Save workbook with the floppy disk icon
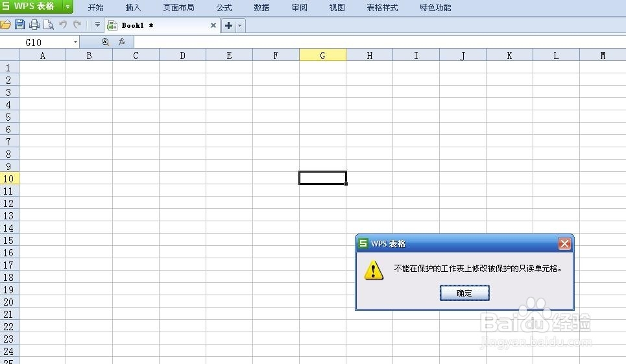Viewport: 626px width, 364px height. (x=19, y=25)
